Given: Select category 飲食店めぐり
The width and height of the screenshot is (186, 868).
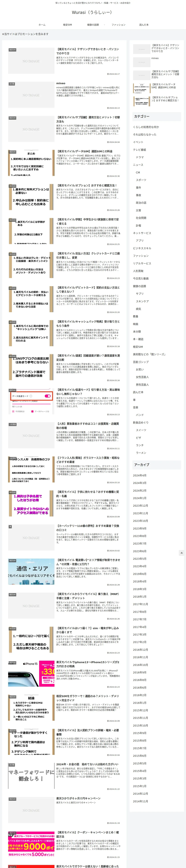Looking at the screenshot, I should 141,423.
